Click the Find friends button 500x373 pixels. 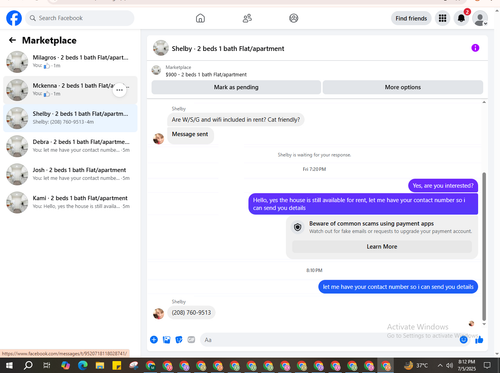[411, 18]
